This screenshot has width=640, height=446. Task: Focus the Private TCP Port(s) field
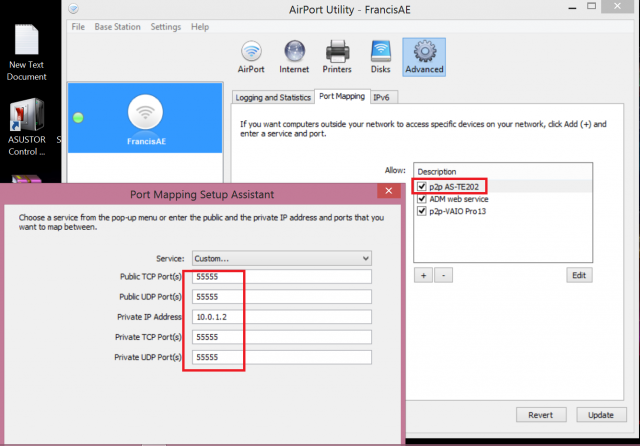click(x=282, y=337)
